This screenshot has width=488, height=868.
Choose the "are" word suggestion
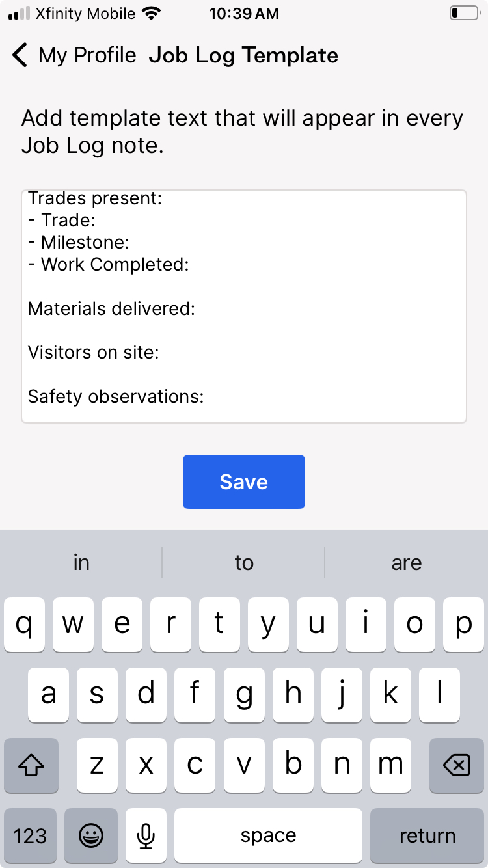[407, 562]
